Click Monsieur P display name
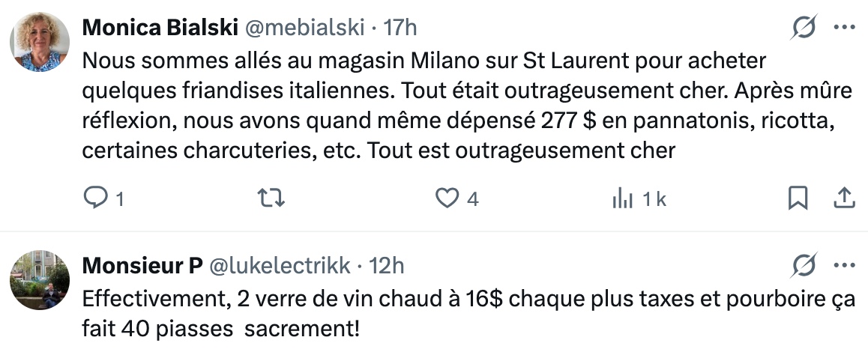The image size is (868, 358). tap(142, 265)
